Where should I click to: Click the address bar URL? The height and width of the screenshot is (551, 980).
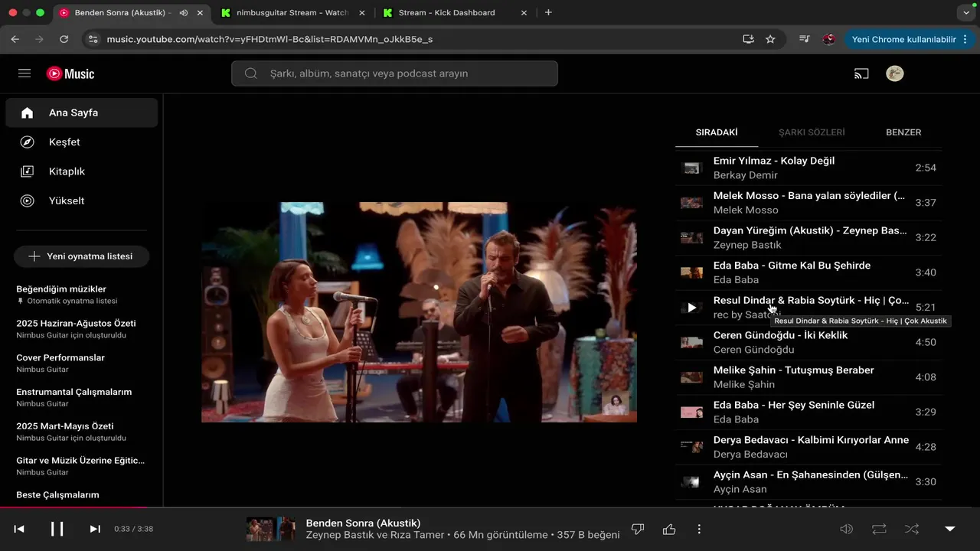pyautogui.click(x=269, y=39)
